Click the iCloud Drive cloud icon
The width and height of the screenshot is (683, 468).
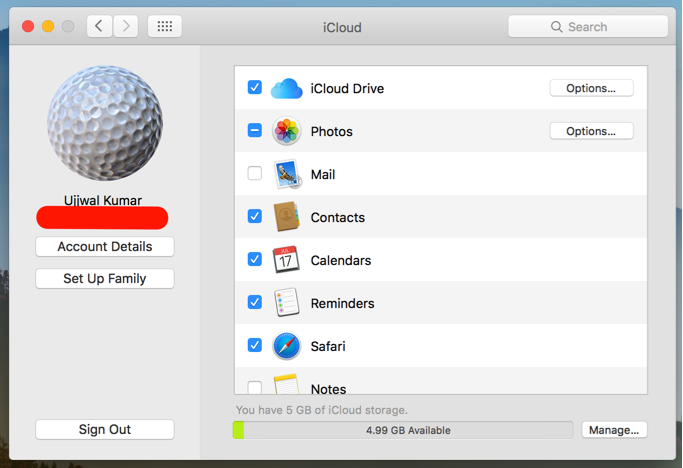pyautogui.click(x=287, y=88)
